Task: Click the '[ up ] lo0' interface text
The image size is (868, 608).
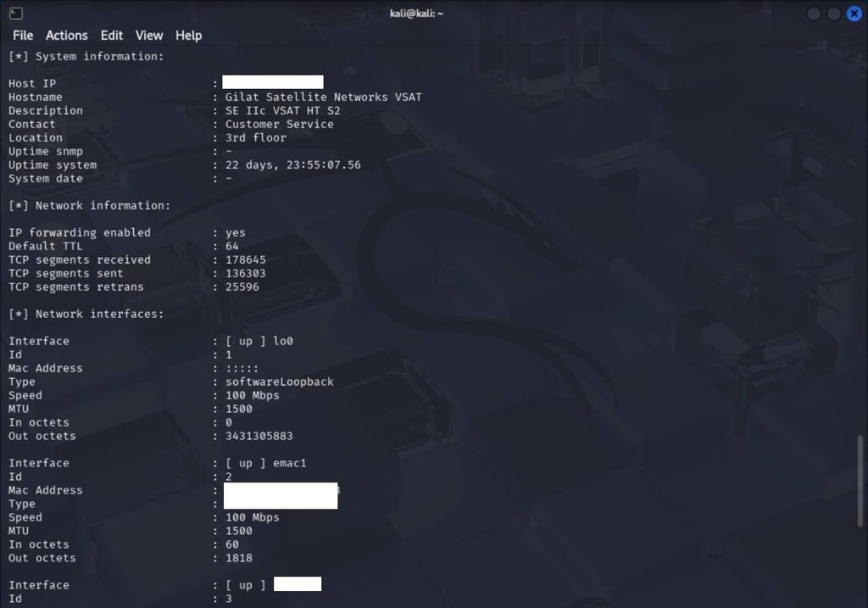Action: point(259,341)
